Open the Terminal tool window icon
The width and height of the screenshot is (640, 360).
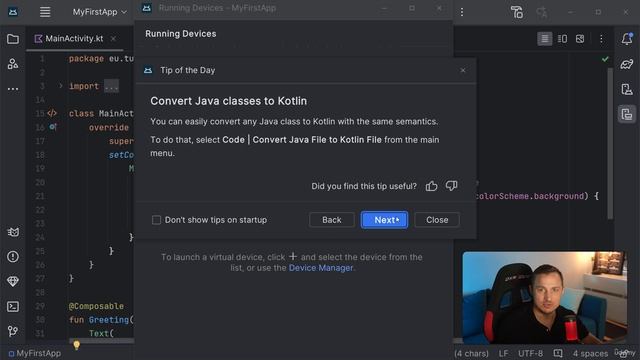click(x=13, y=307)
